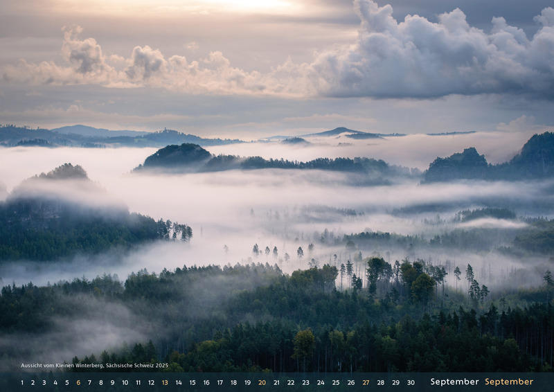Click date 23 in the calendar strip
Viewport: 554px width, 392px height.
tap(305, 382)
